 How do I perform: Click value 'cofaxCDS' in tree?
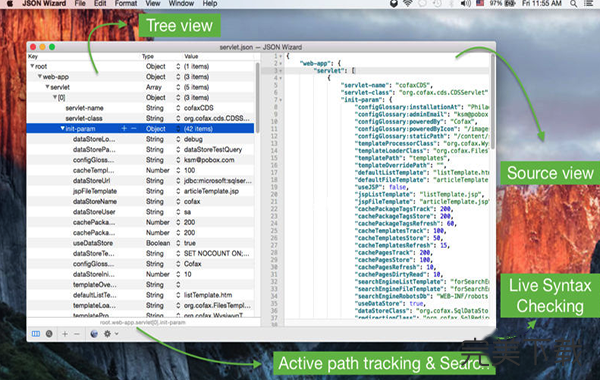(x=199, y=108)
